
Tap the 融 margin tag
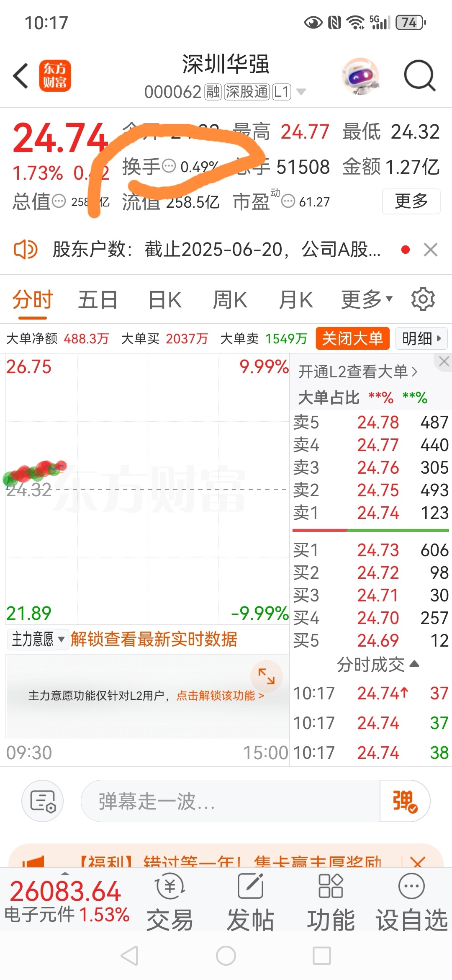click(x=213, y=92)
